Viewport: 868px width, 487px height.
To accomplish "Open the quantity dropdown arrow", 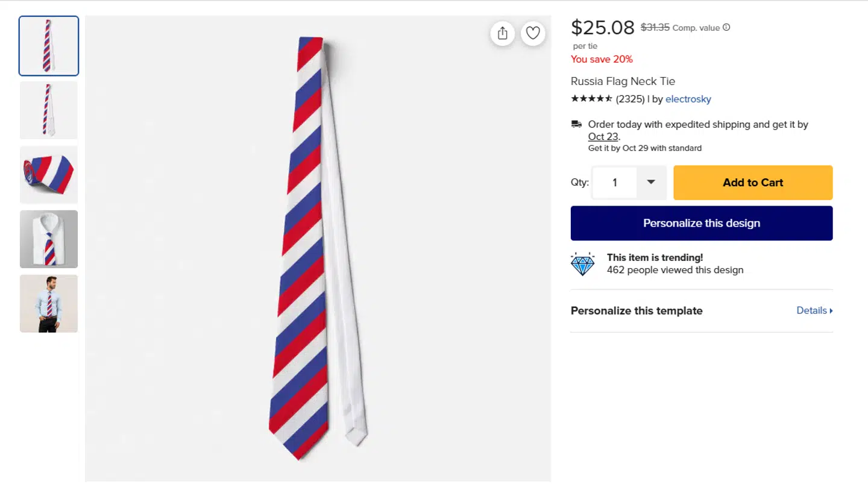I will pyautogui.click(x=651, y=182).
